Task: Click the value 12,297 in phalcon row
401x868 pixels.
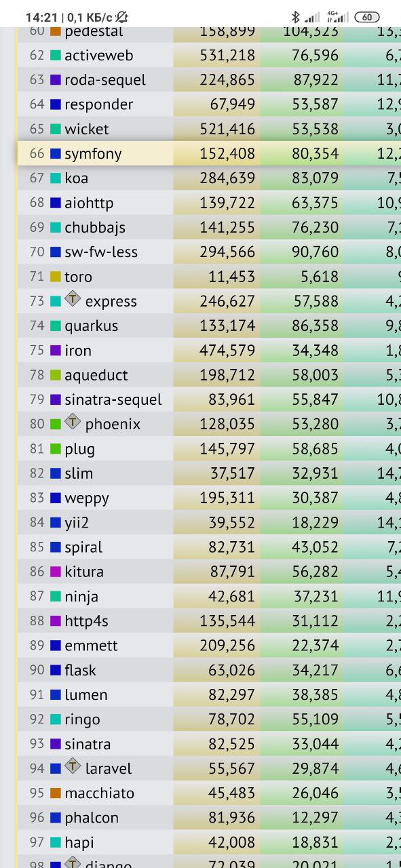Action: click(315, 818)
